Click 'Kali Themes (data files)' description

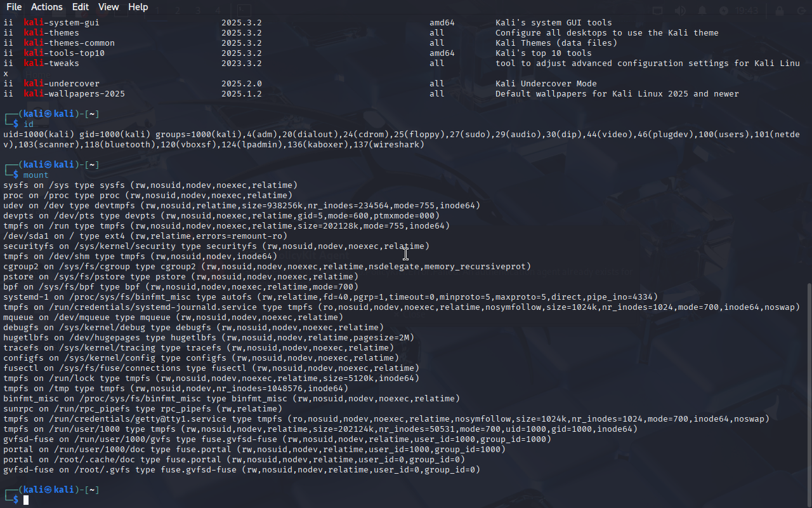tap(556, 43)
